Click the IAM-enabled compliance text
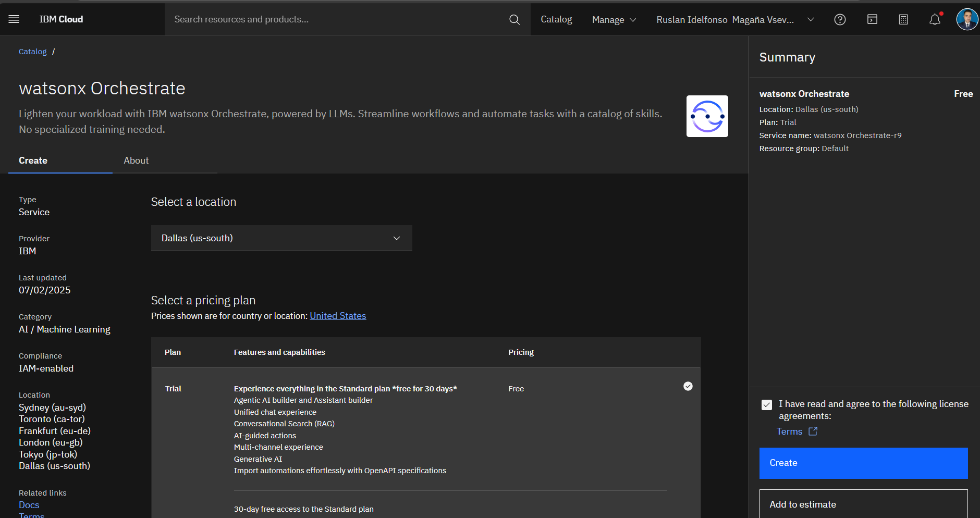This screenshot has width=980, height=518. click(x=46, y=368)
